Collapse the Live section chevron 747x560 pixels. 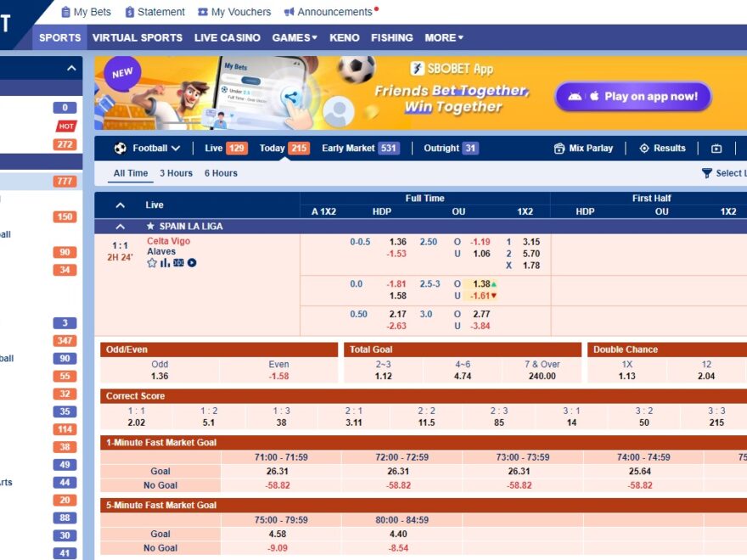point(120,205)
